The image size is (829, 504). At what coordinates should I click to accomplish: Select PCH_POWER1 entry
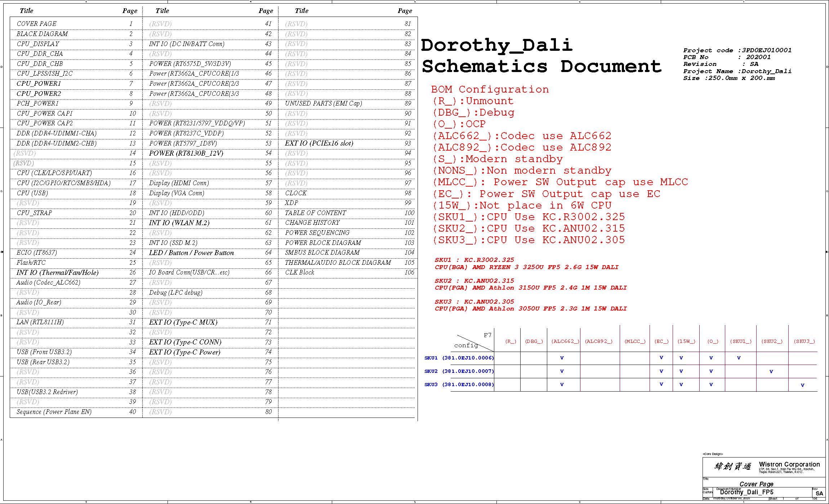click(37, 103)
